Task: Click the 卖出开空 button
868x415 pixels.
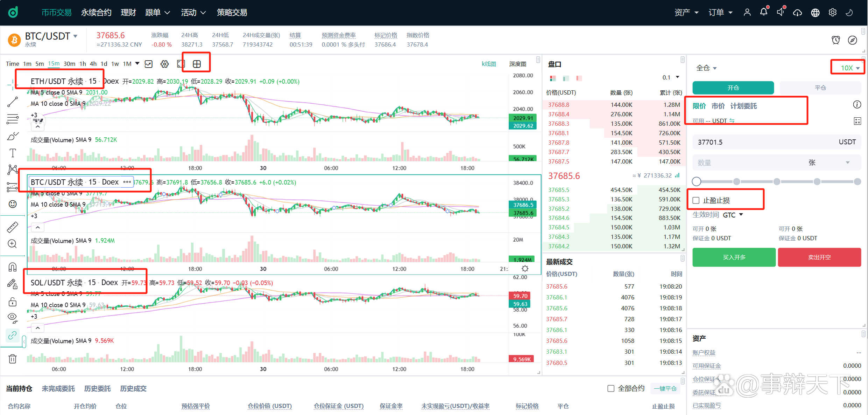Action: [819, 257]
